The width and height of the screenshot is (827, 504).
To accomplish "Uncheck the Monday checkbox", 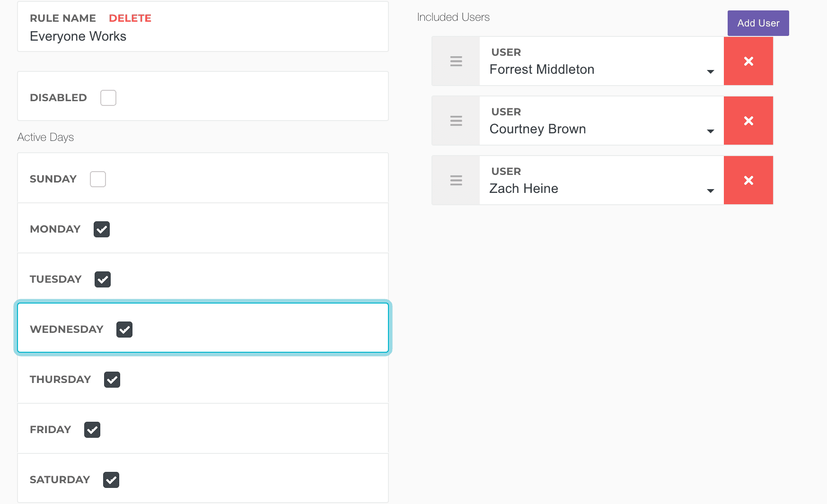I will coord(102,229).
